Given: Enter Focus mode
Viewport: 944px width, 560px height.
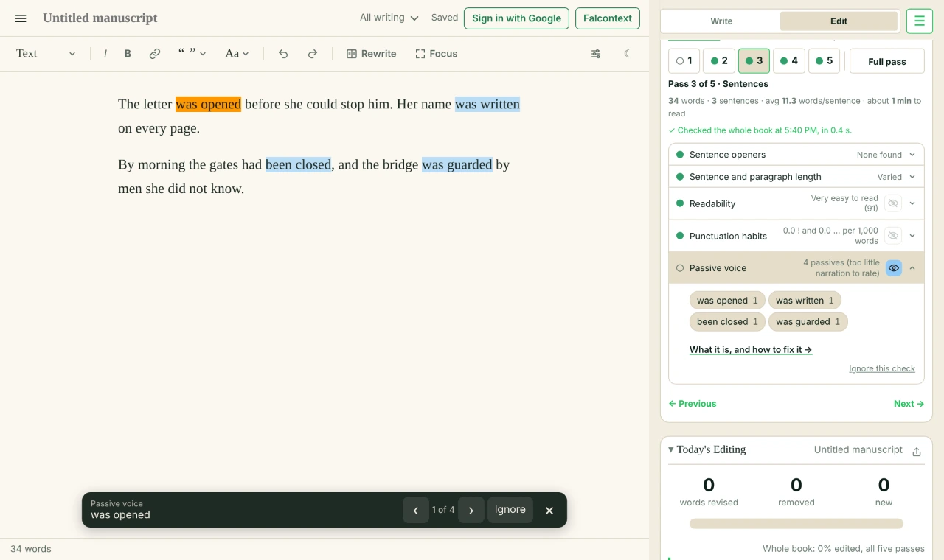Looking at the screenshot, I should click(x=437, y=54).
